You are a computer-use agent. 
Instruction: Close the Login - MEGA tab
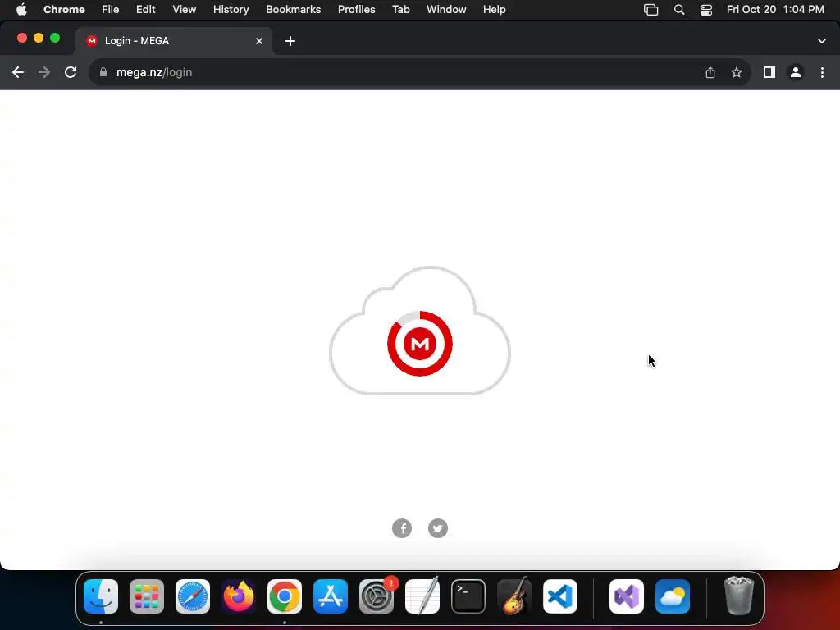click(259, 41)
